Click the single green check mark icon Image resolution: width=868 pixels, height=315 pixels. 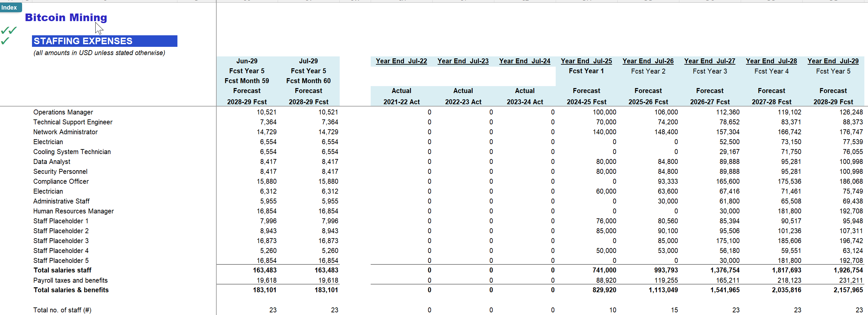6,42
